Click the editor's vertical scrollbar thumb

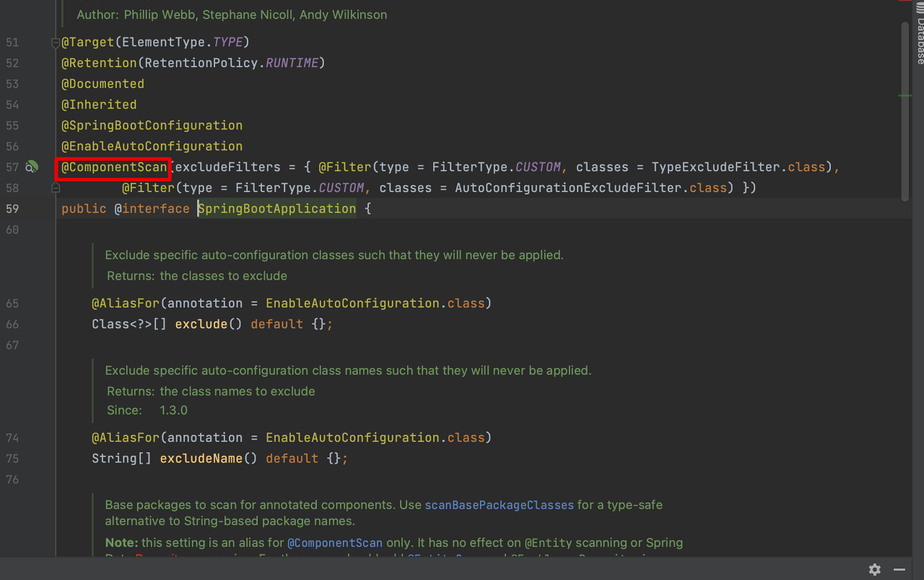905,112
